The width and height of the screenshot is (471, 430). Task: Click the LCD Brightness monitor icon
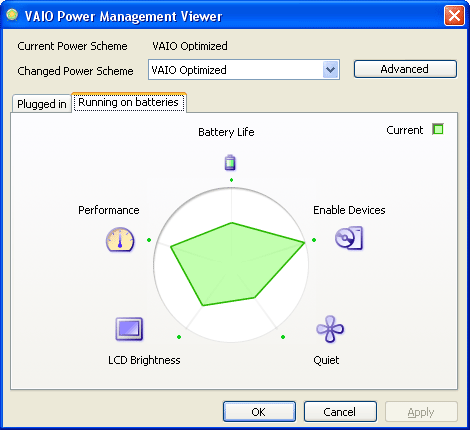[x=129, y=329]
